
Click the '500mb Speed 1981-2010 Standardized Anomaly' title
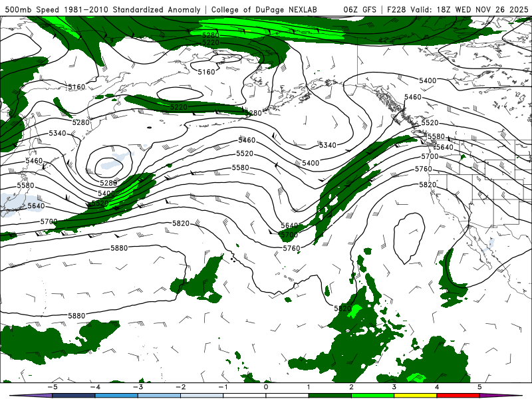coord(103,10)
